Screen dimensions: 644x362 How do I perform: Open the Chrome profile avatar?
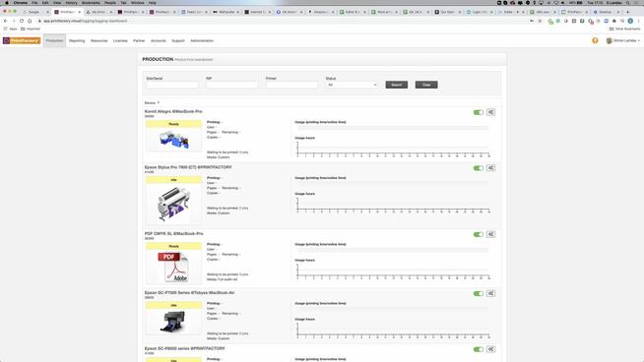coord(630,21)
